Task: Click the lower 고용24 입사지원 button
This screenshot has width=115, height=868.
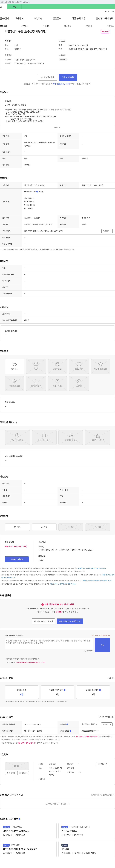Action: tap(17, 559)
